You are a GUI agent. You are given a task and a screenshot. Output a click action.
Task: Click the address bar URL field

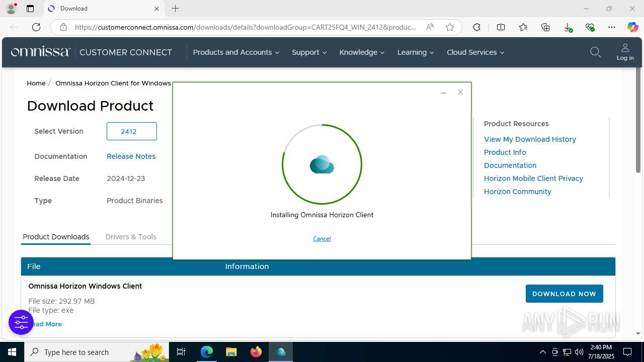click(246, 27)
